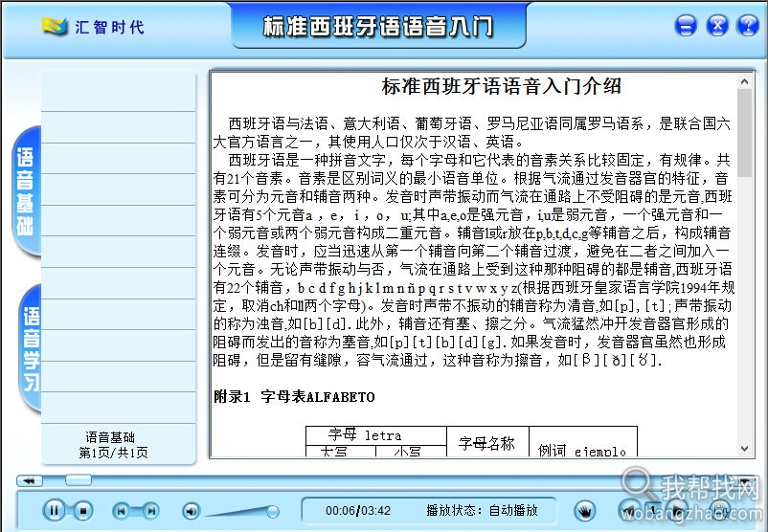Click the page number box between page arrows
This screenshot has width=768, height=532.
653,510
